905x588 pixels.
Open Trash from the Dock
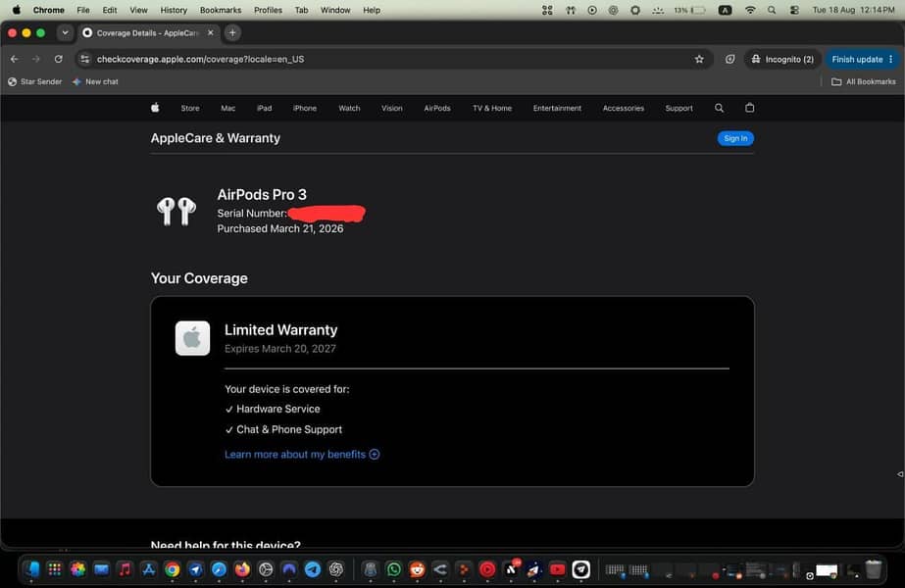click(x=874, y=569)
